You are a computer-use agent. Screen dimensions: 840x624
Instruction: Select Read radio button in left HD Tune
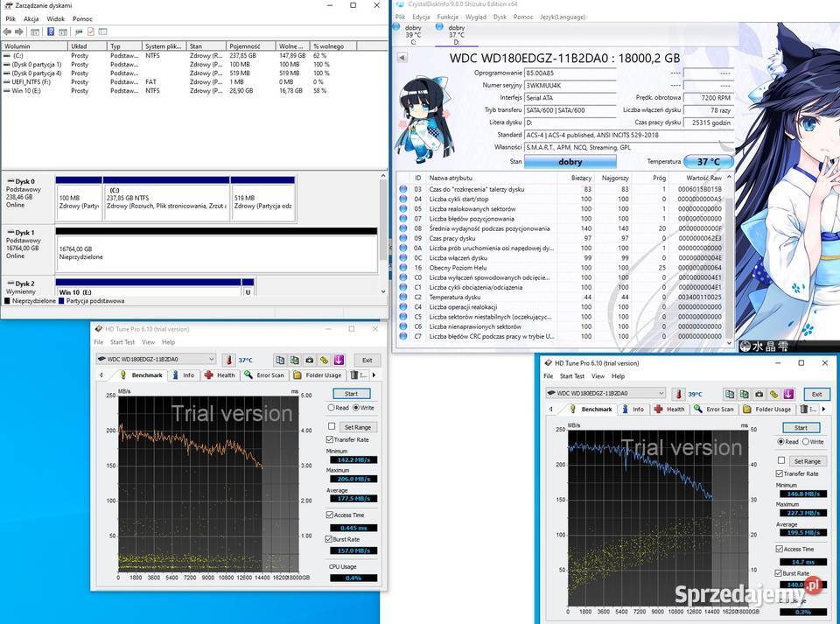pyautogui.click(x=331, y=408)
